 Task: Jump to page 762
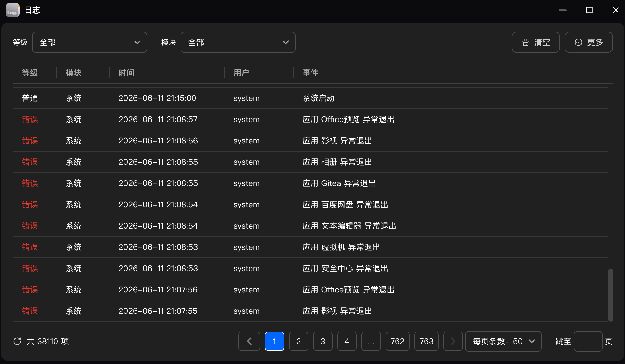pyautogui.click(x=398, y=341)
